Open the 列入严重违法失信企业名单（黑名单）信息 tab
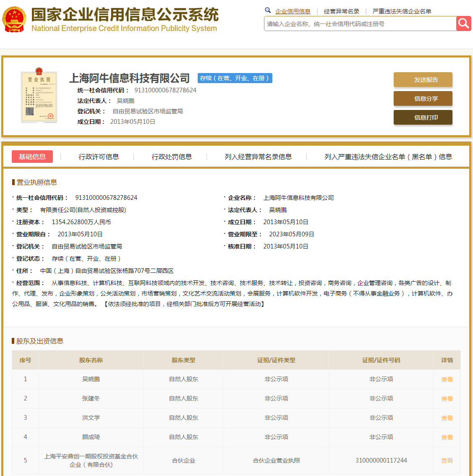Screen dimensions: 473x476 coord(388,157)
